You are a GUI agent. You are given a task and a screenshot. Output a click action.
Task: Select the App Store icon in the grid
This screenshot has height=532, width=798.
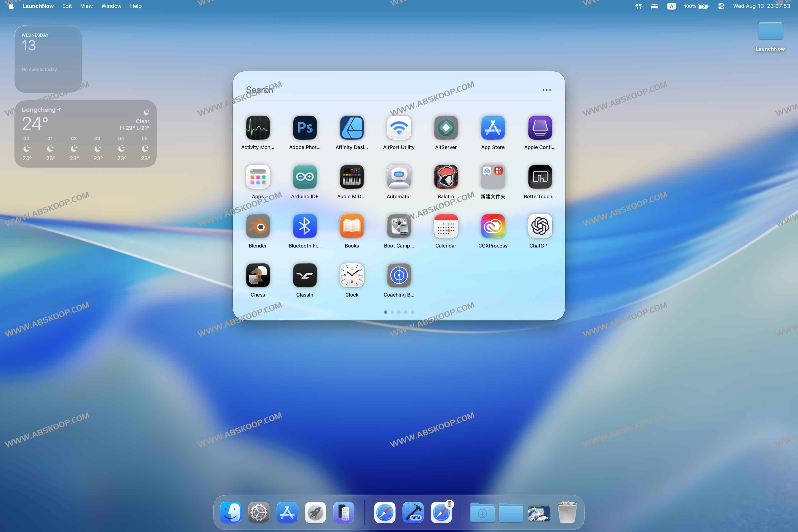pyautogui.click(x=493, y=128)
